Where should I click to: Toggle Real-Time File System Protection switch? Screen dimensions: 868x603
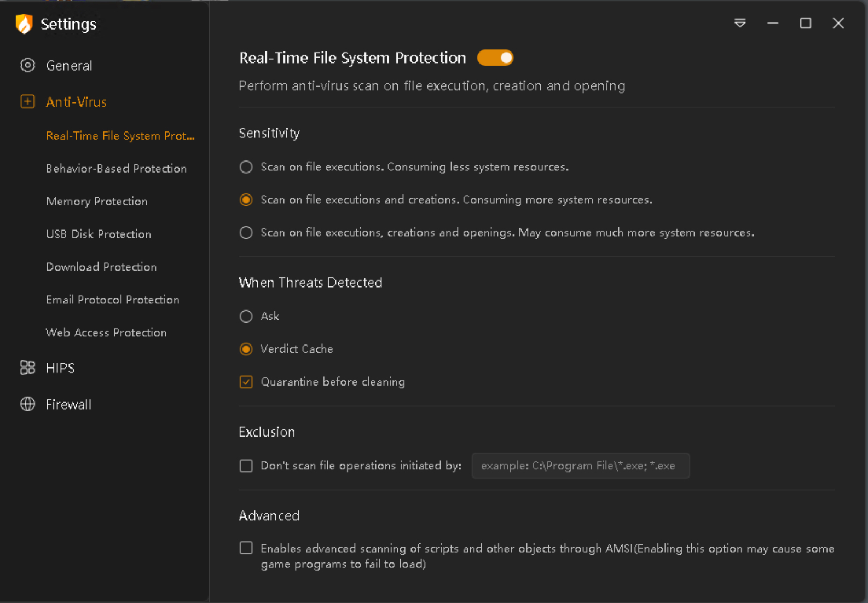pyautogui.click(x=495, y=58)
